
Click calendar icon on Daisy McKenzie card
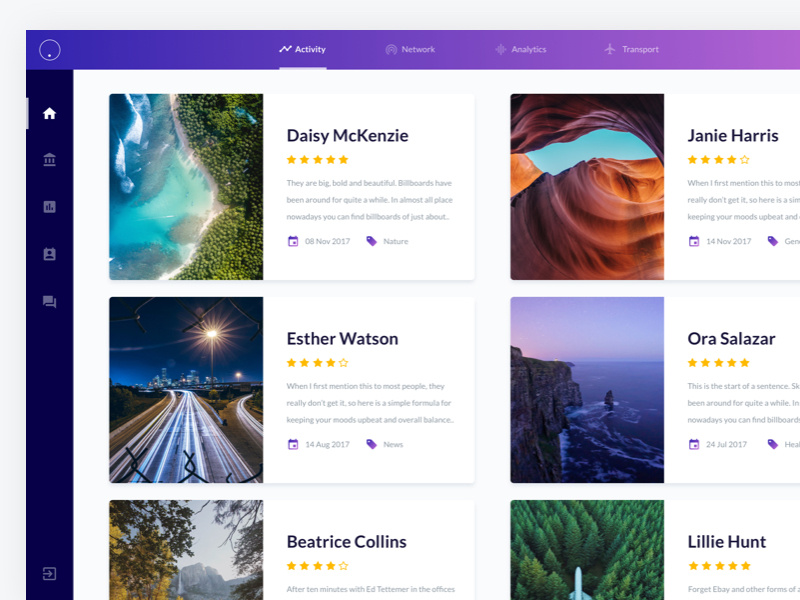pyautogui.click(x=293, y=241)
